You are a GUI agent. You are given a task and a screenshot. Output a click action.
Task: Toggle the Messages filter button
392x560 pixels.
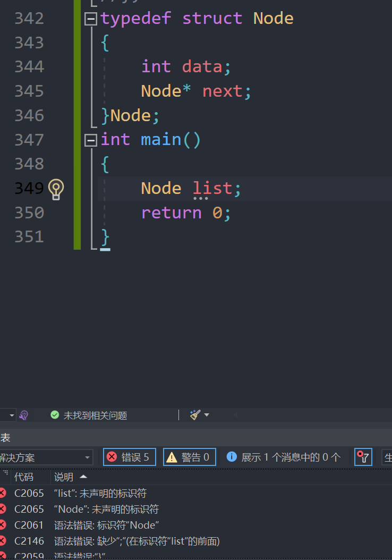284,457
